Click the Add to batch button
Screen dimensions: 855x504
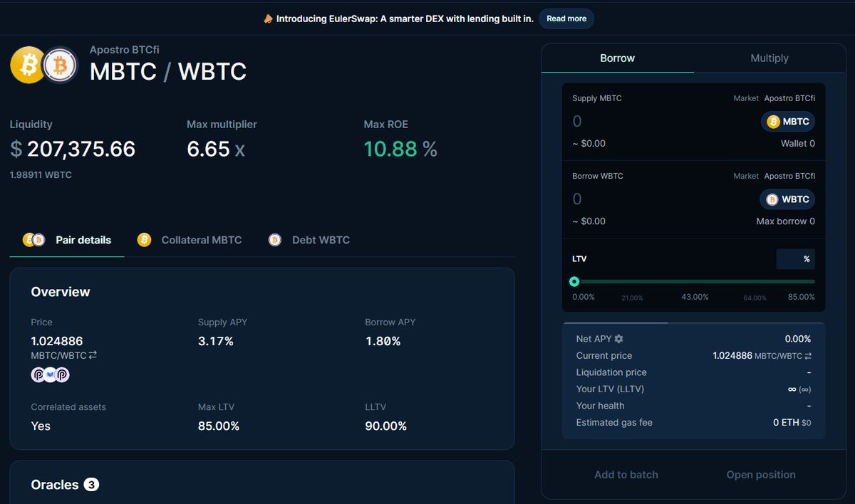(x=626, y=475)
